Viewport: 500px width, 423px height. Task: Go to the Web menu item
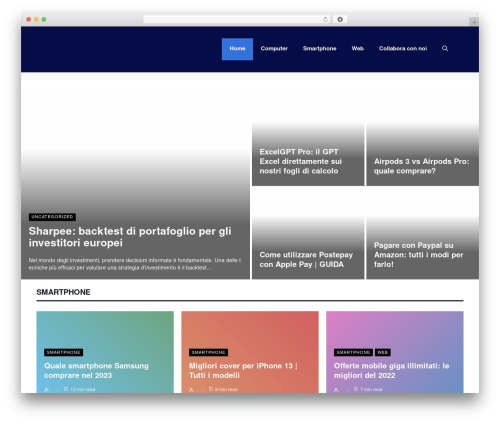(357, 49)
